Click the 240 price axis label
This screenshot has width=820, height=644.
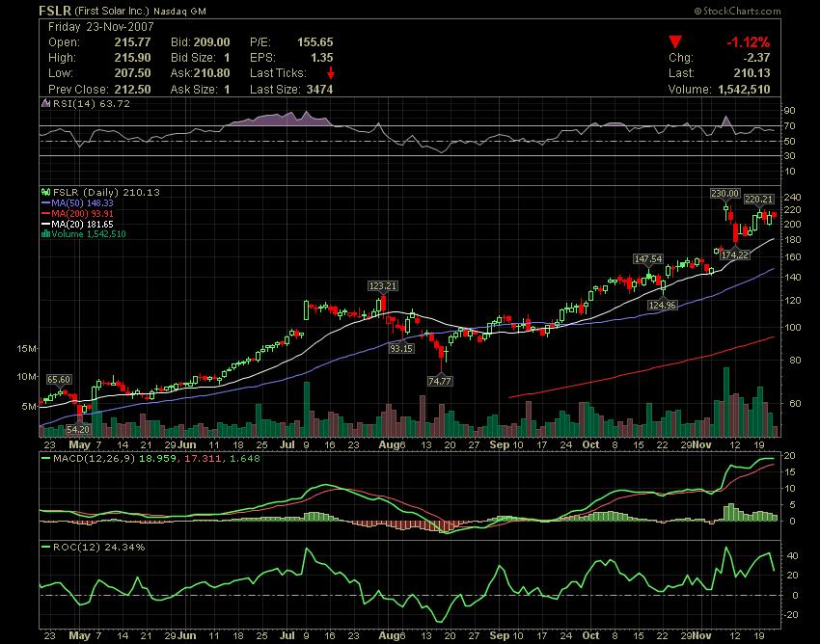coord(792,198)
